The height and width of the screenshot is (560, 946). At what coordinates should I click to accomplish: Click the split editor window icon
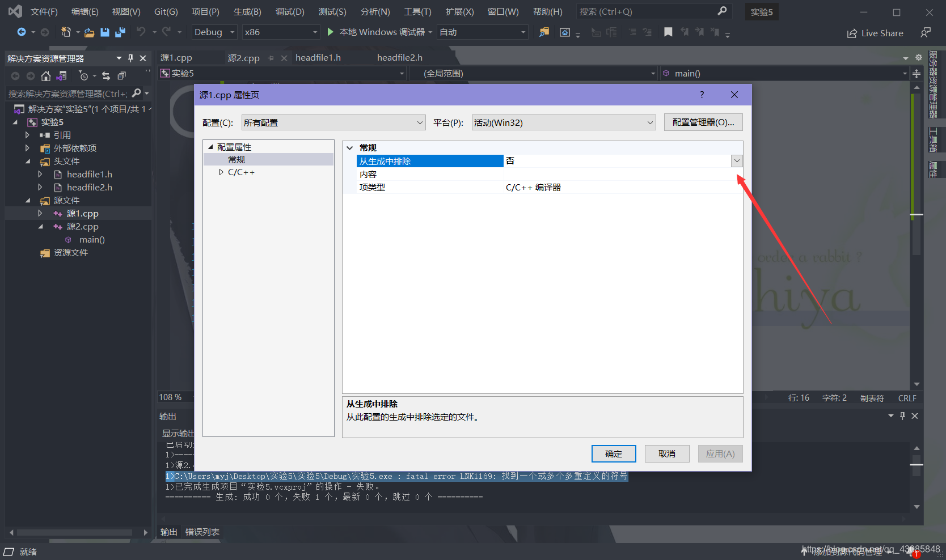click(917, 74)
